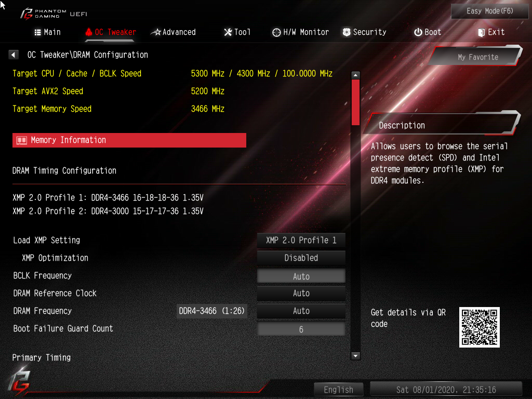Image resolution: width=532 pixels, height=399 pixels.
Task: Click the English language button
Action: [338, 390]
